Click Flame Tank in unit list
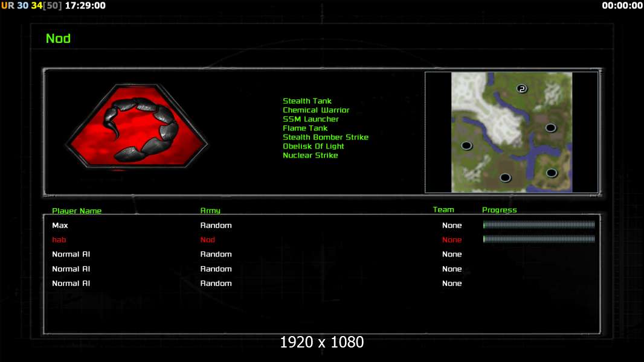This screenshot has width=644, height=362. pyautogui.click(x=304, y=128)
